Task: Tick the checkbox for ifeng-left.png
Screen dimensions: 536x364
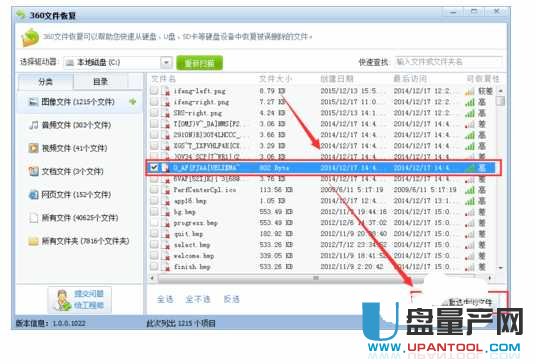Action: (154, 91)
